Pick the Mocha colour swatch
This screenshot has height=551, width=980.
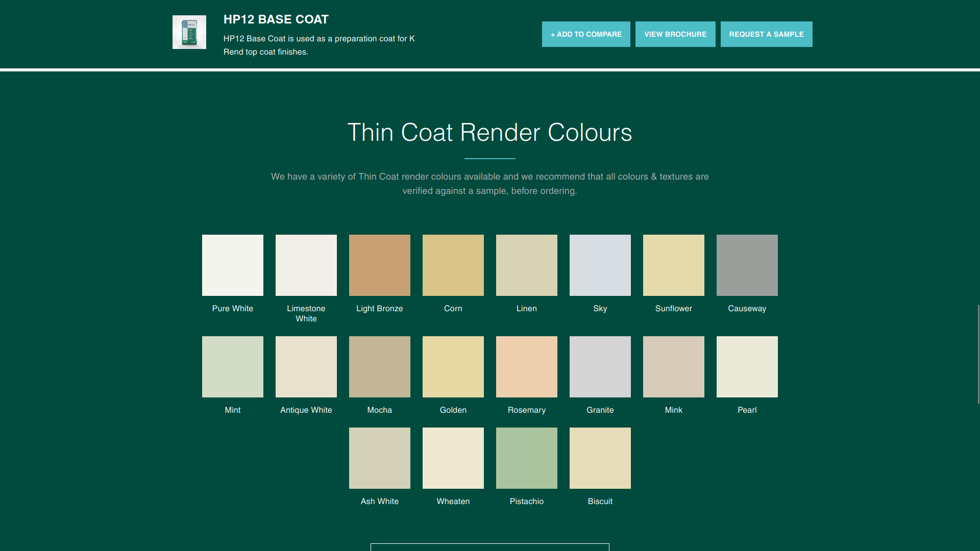tap(380, 367)
